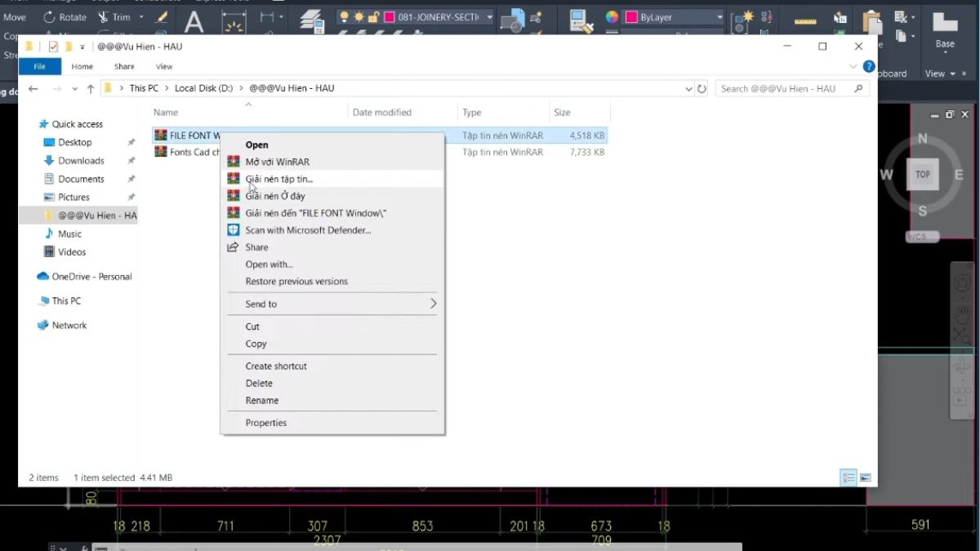The width and height of the screenshot is (980, 551).
Task: Click Local Disk (D:) in the address bar
Action: [x=203, y=88]
